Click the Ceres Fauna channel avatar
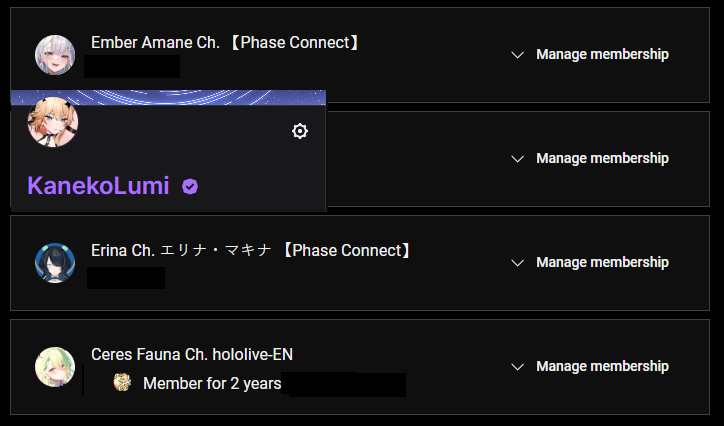Image resolution: width=724 pixels, height=426 pixels. 55,367
